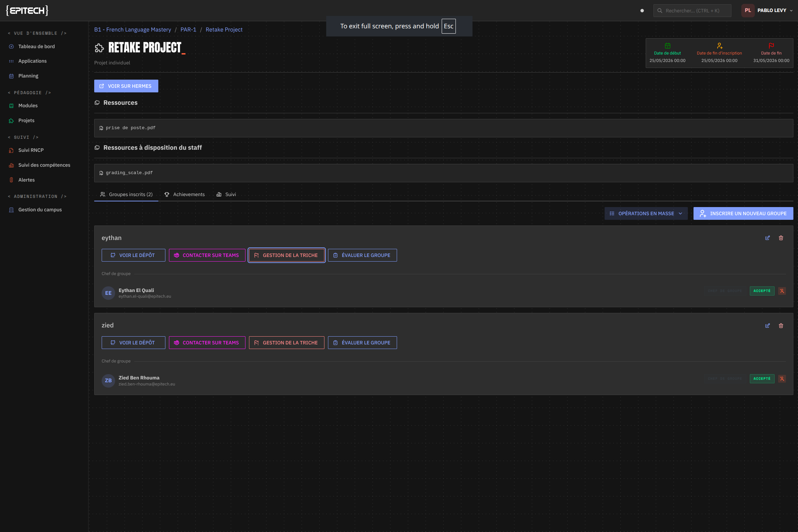Image resolution: width=798 pixels, height=532 pixels.
Task: Click the Epitech logo
Action: pyautogui.click(x=27, y=11)
